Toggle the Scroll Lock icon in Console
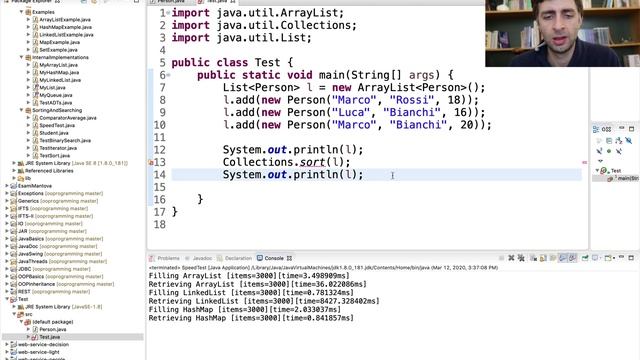Image resolution: width=640 pixels, height=360 pixels. click(x=543, y=258)
